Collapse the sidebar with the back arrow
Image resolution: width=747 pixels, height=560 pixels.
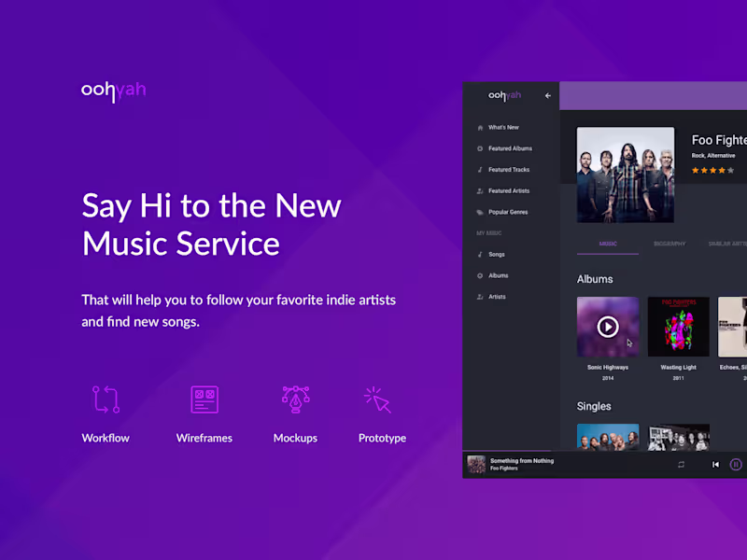point(548,96)
